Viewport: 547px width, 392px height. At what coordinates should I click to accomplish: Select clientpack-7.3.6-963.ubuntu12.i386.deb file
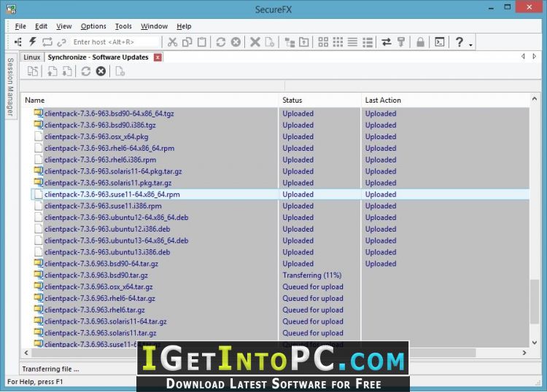coord(106,229)
